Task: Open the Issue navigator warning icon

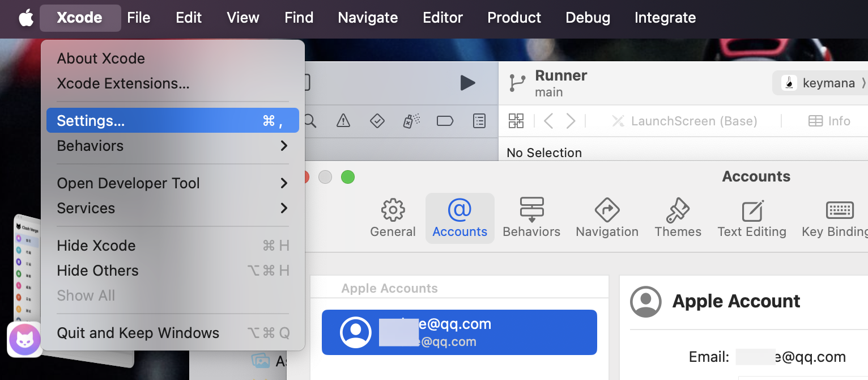Action: click(x=343, y=121)
